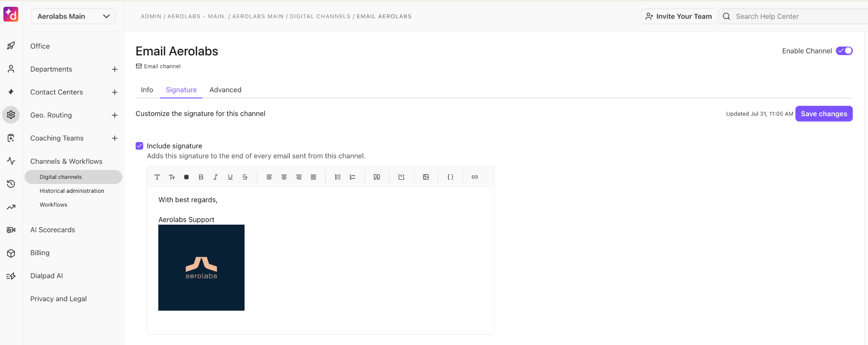Viewport: 868px width, 345px height.
Task: Center align signature text
Action: [x=284, y=177]
